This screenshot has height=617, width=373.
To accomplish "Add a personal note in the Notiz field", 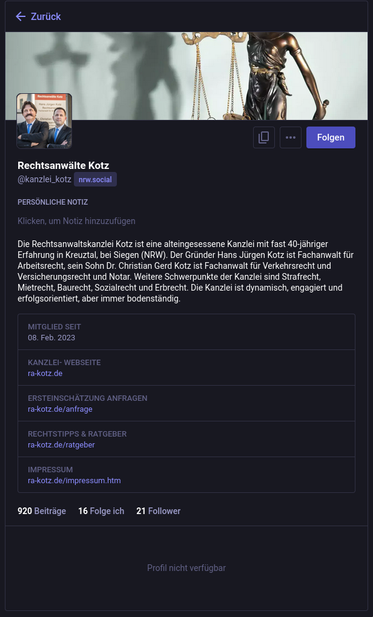I will coord(76,221).
